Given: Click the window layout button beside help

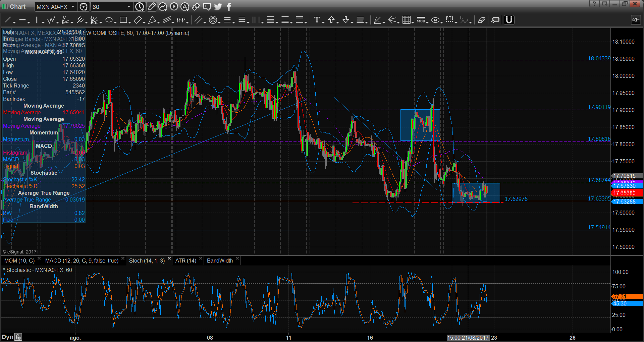Looking at the screenshot, I should click(x=604, y=4).
